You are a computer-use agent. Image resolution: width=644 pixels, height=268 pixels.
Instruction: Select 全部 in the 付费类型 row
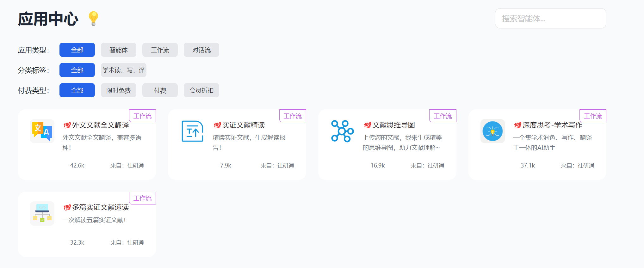click(77, 90)
